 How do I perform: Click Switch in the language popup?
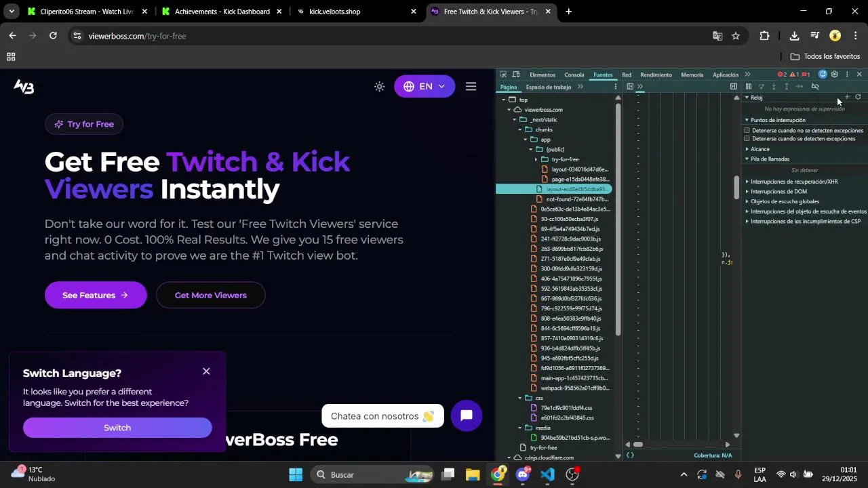[117, 428]
